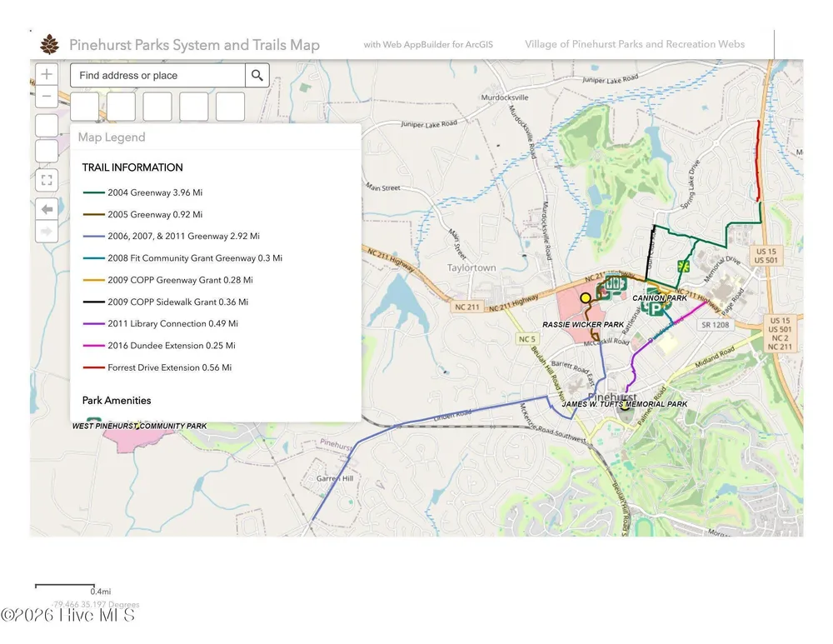Viewport: 833px width, 644px height.
Task: Go to previous map extent arrow
Action: click(47, 209)
